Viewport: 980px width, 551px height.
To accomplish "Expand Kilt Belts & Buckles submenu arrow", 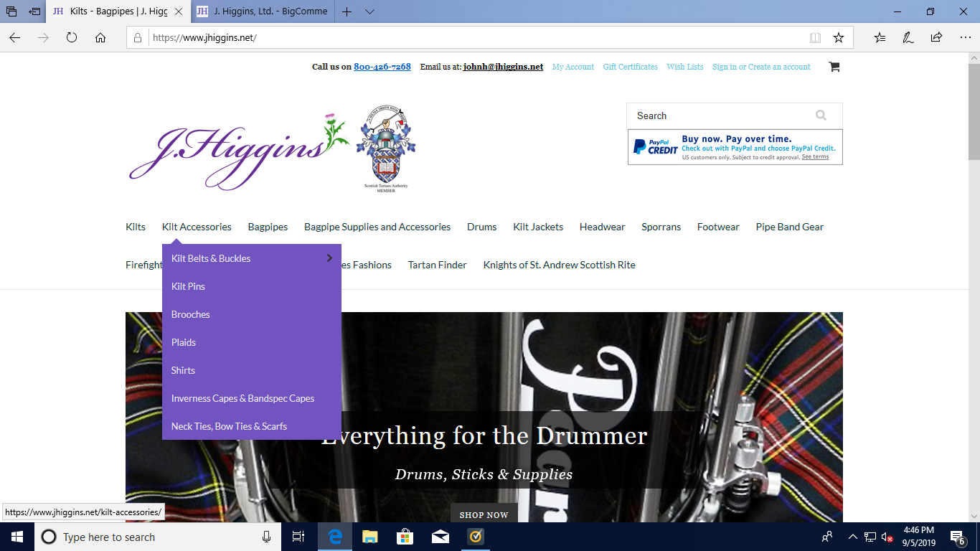I will (329, 258).
